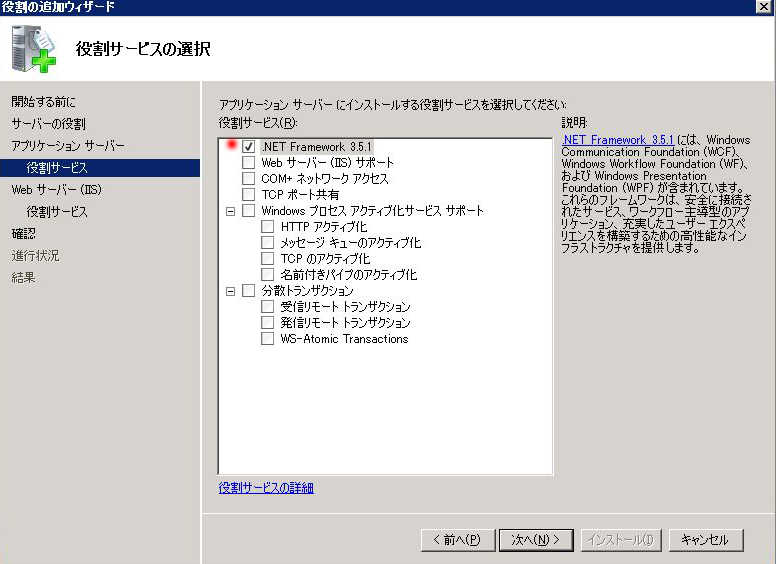Select WS-Atomic Transactions row label

(x=344, y=339)
